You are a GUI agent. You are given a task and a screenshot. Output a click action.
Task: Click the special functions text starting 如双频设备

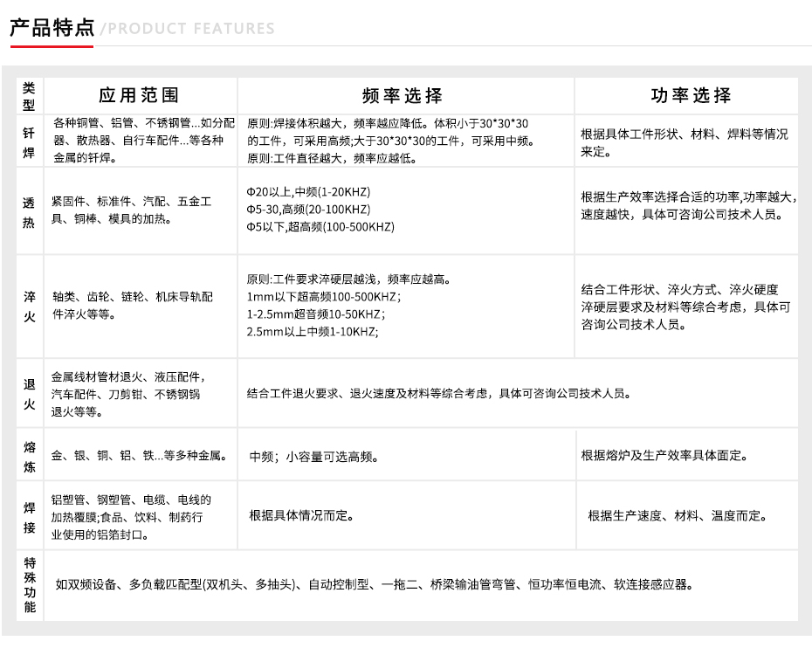[x=375, y=584]
